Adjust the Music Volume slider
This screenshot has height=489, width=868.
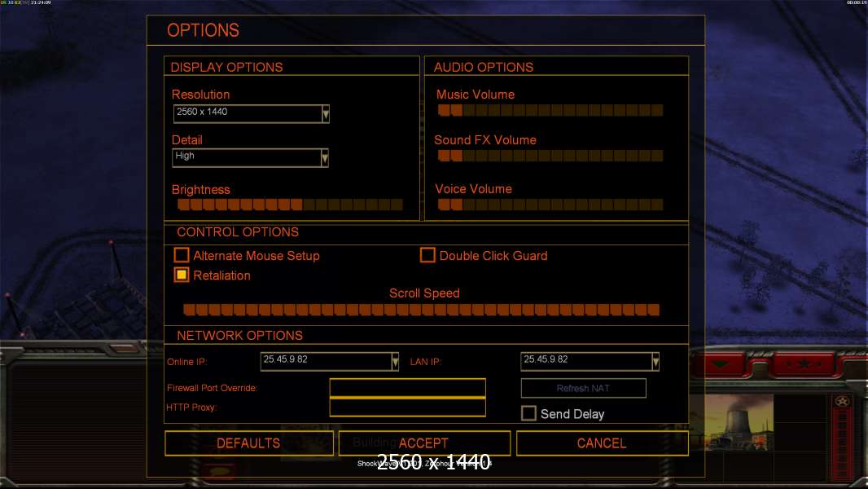pos(550,110)
